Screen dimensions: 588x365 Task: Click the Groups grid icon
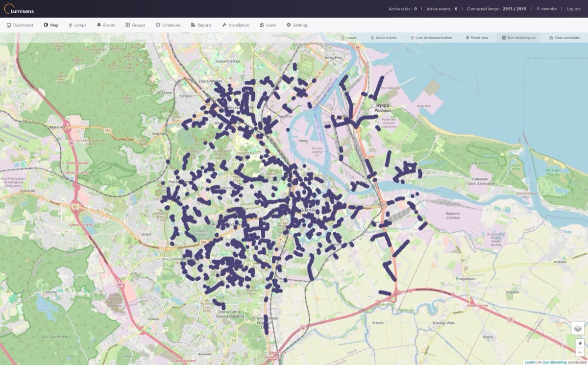click(127, 25)
